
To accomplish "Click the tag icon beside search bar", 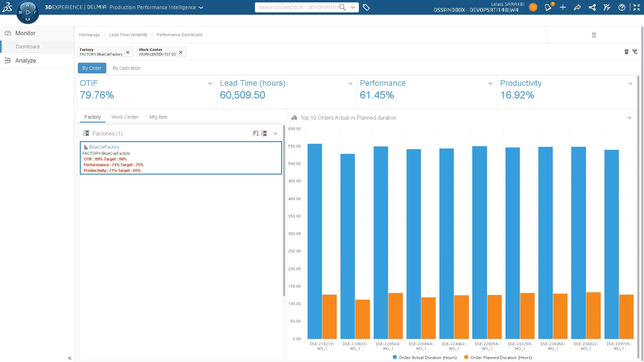I will click(x=366, y=7).
